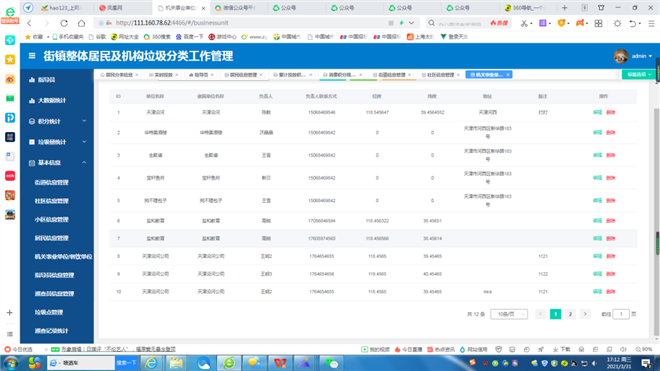Open WeChat from the taskbar
This screenshot has height=371, width=660.
click(x=331, y=363)
